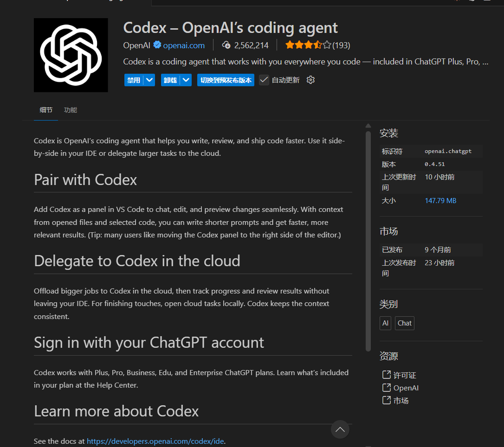Click the OpenAI publisher name
Viewport: 504px width, 447px height.
(136, 45)
